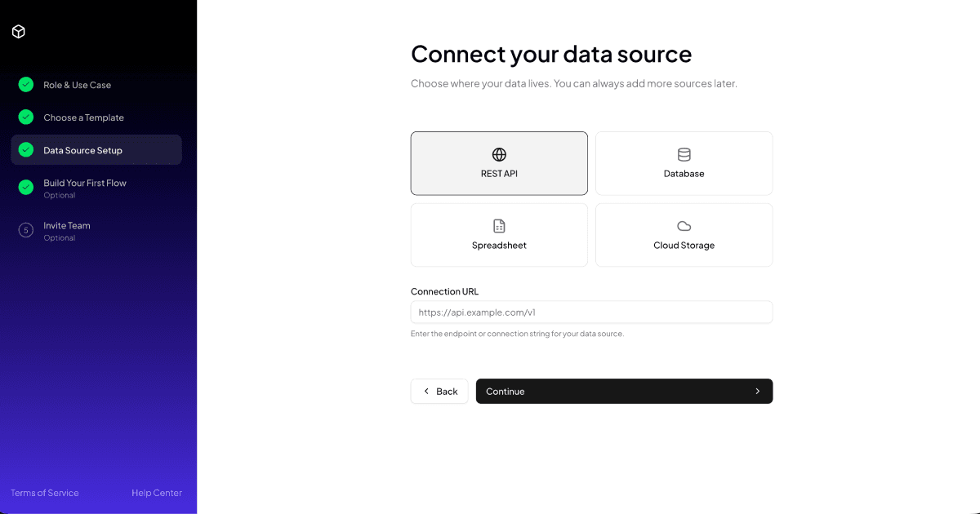Click the Role & Use Case checkmark icon
This screenshot has width=980, height=514.
(x=26, y=84)
